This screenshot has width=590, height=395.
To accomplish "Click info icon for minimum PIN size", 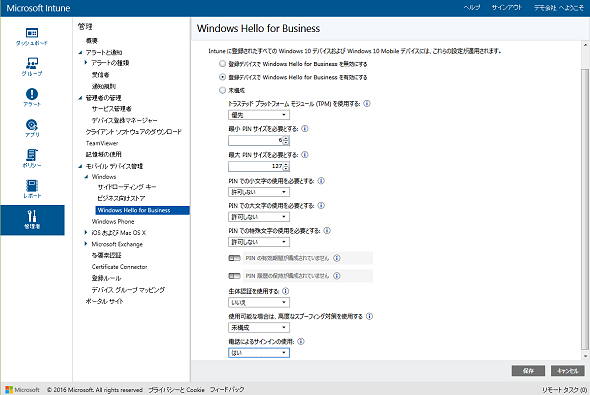I will (305, 129).
